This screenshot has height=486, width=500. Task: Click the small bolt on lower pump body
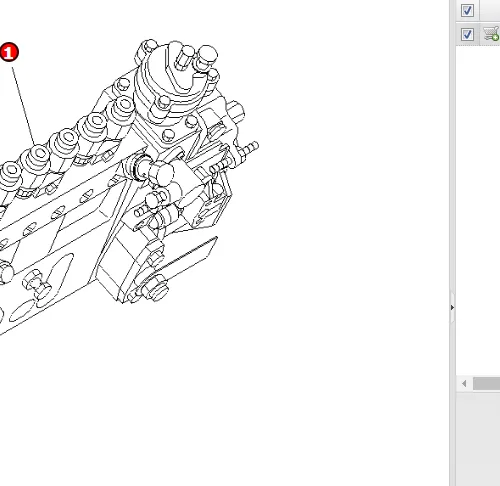(36, 283)
